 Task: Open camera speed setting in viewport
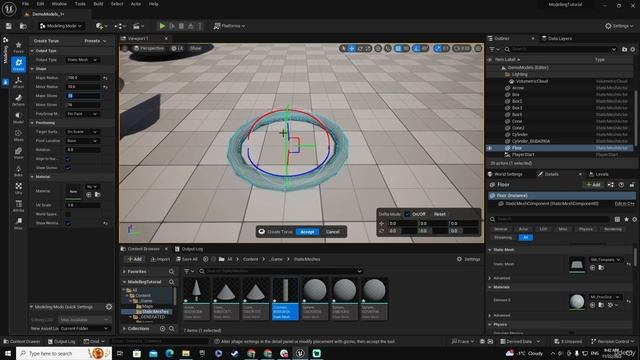462,49
